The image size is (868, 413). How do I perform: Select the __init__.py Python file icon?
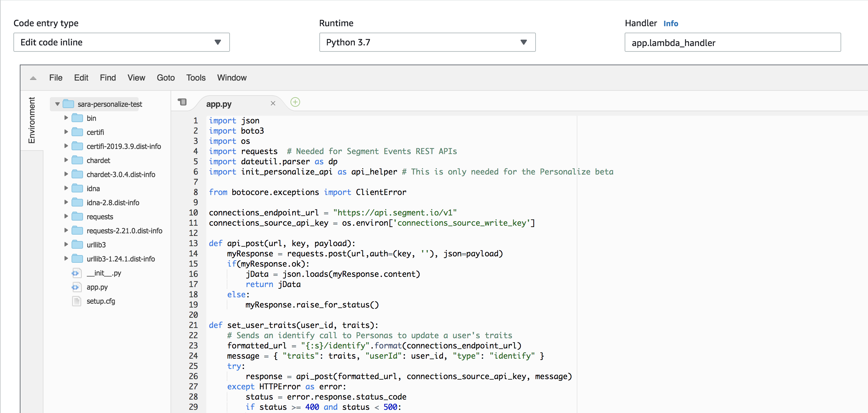(x=77, y=273)
